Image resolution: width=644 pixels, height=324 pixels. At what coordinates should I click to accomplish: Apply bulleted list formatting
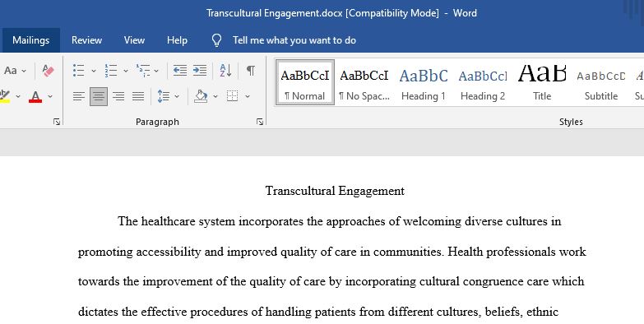(x=79, y=71)
